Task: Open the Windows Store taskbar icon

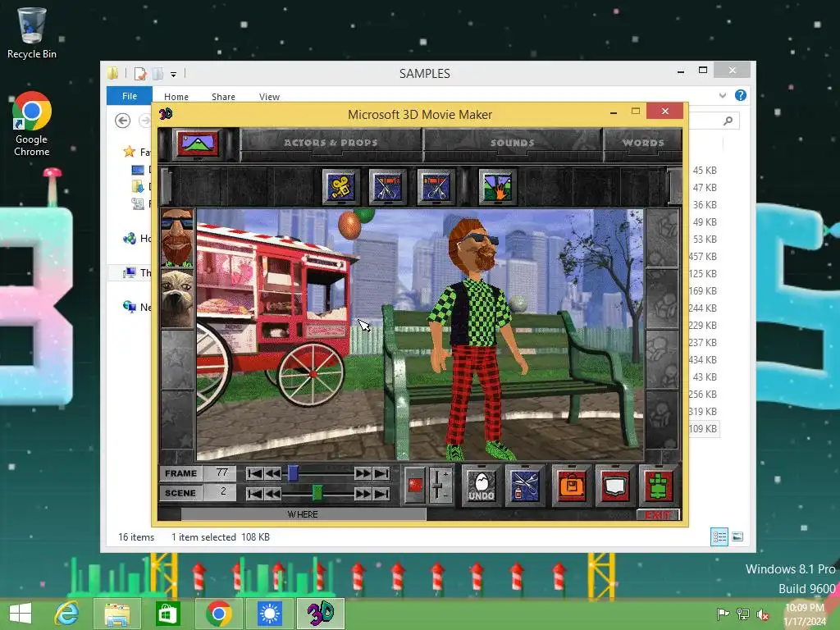Action: pyautogui.click(x=167, y=614)
